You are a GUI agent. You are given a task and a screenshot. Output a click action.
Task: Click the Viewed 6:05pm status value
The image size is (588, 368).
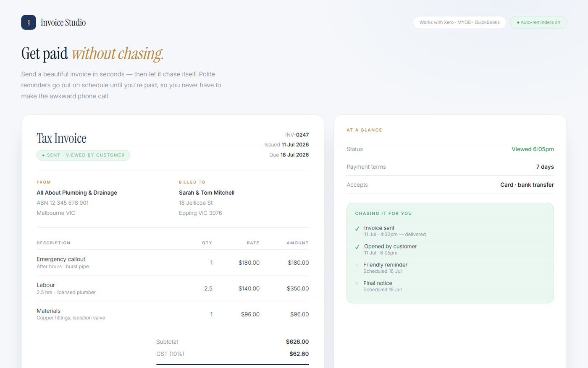click(533, 149)
